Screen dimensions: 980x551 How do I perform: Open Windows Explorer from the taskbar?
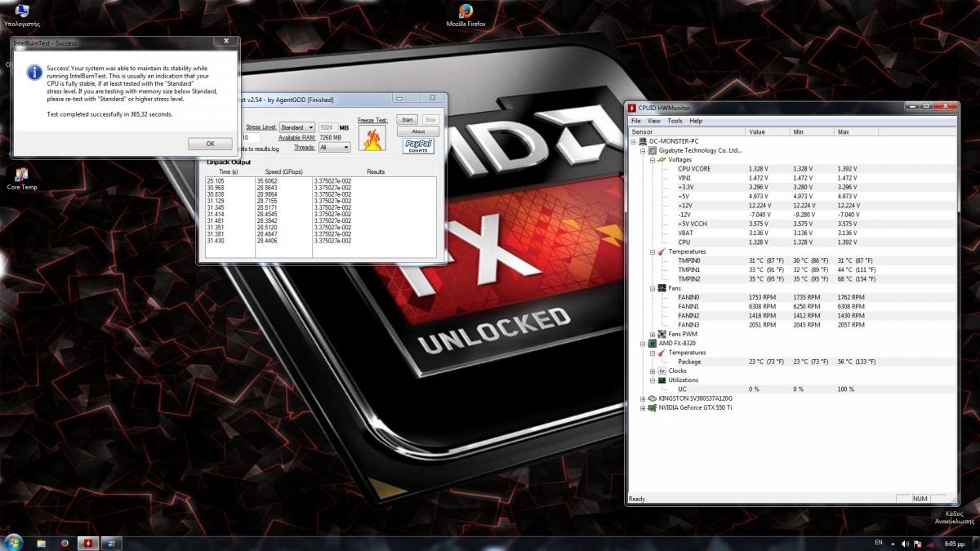pyautogui.click(x=42, y=542)
